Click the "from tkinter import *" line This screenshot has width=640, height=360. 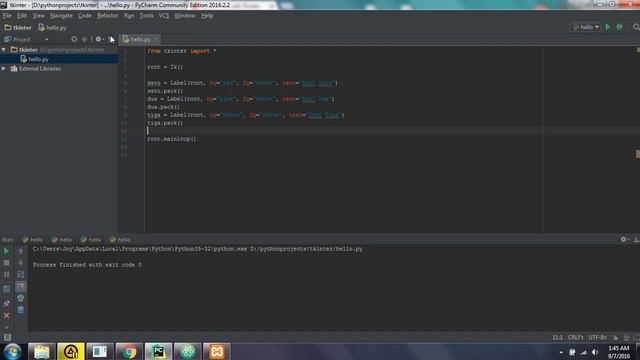tap(182, 51)
